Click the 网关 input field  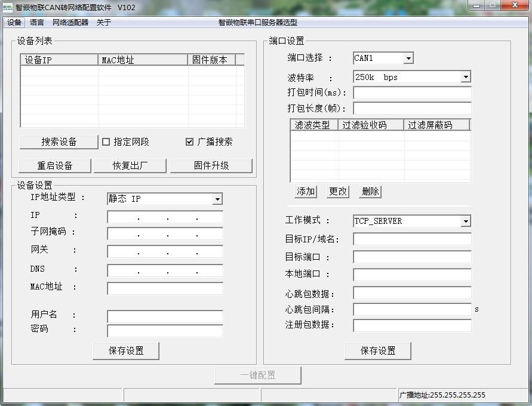(165, 251)
